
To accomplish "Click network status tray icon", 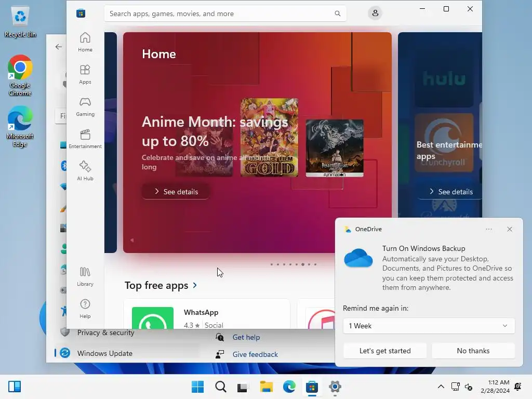I will [455, 387].
